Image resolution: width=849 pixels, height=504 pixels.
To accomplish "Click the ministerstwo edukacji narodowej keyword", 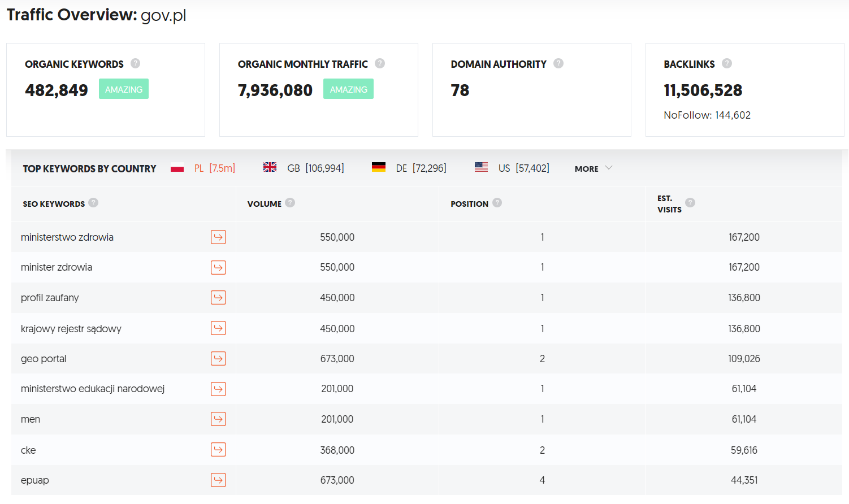I will 93,389.
